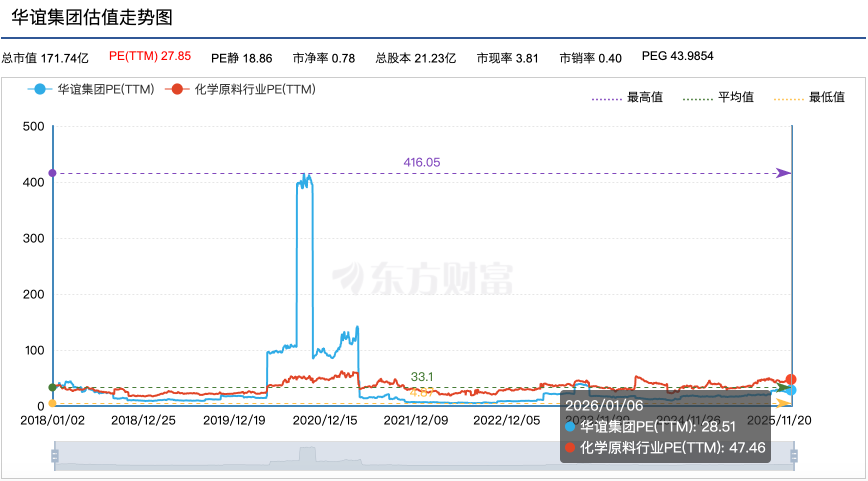
Task: Toggle the 最高值 dashed-line legend entry
Action: coord(644,97)
